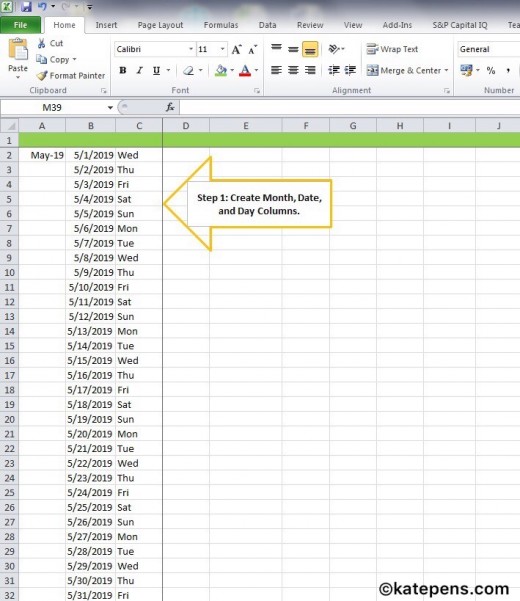Center text horizontally

(x=293, y=71)
